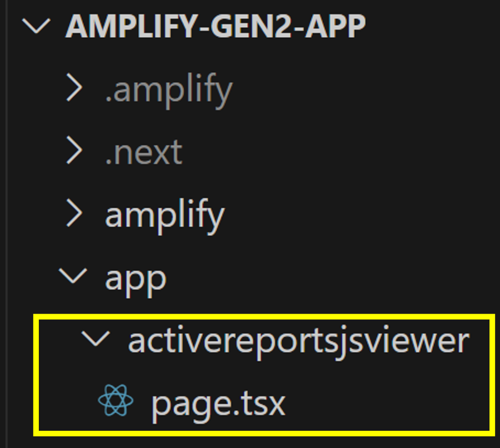This screenshot has height=448, width=500.
Task: Select the .next folder name
Action: [144, 153]
